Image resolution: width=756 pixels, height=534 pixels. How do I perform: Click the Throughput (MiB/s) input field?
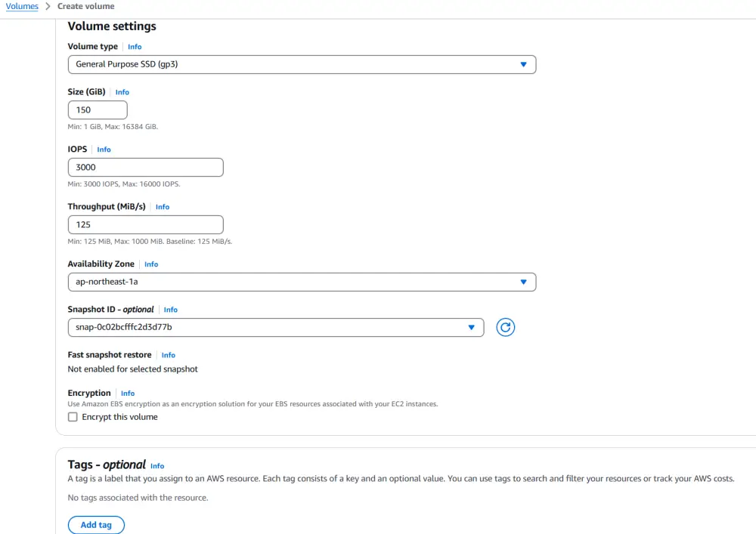(145, 224)
